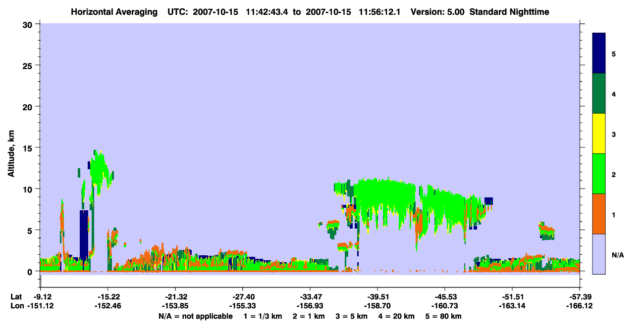Click latitude value -45.53
This screenshot has height=330, width=644.
click(444, 296)
